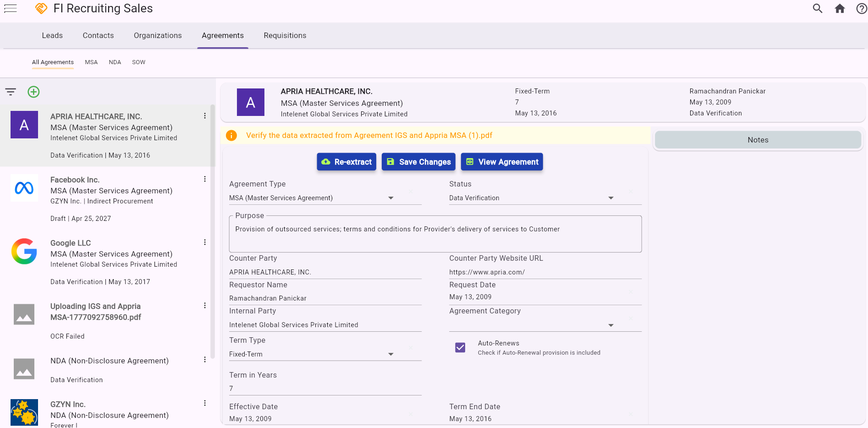Select the Uploading IGS and Appria MSA pdf item

pyautogui.click(x=96, y=312)
